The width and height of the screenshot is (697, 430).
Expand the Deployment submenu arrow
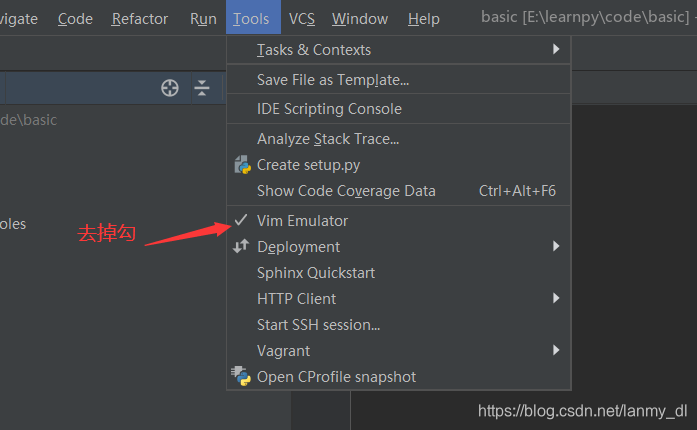pos(556,246)
